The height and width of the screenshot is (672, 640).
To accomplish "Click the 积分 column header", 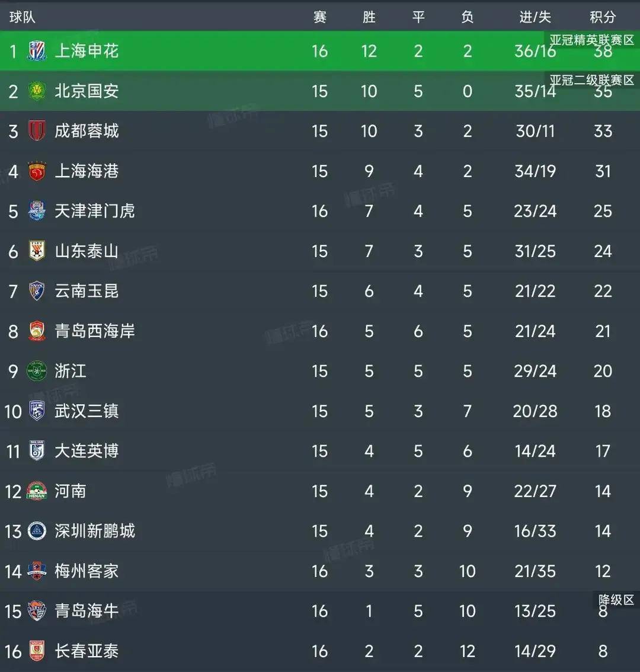I will (603, 17).
